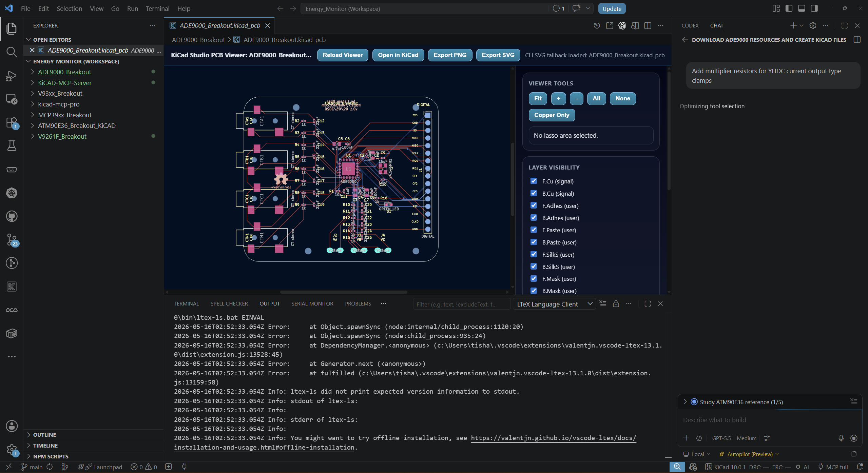
Task: Click the 'Describe what to build' chat input
Action: tap(770, 420)
